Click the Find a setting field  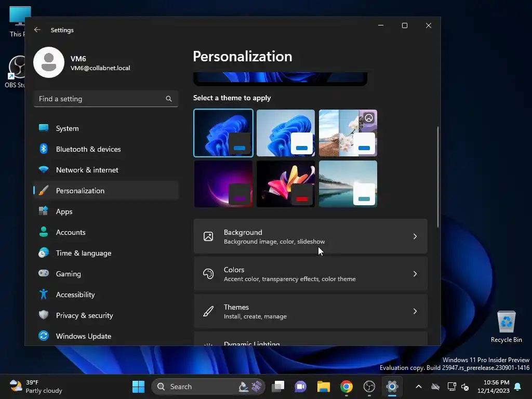pos(106,99)
